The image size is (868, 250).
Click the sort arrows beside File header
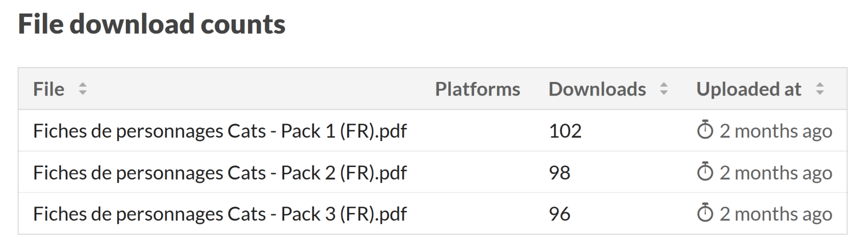(x=82, y=89)
